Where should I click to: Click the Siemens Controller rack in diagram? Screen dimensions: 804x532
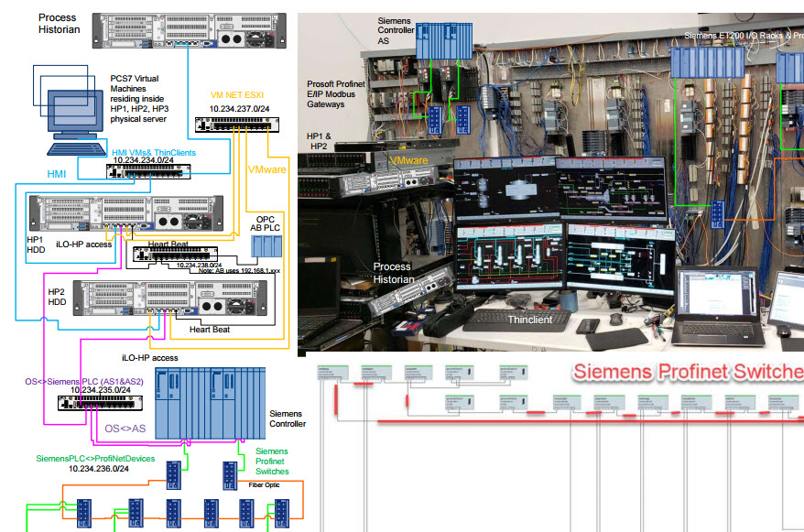(x=212, y=403)
